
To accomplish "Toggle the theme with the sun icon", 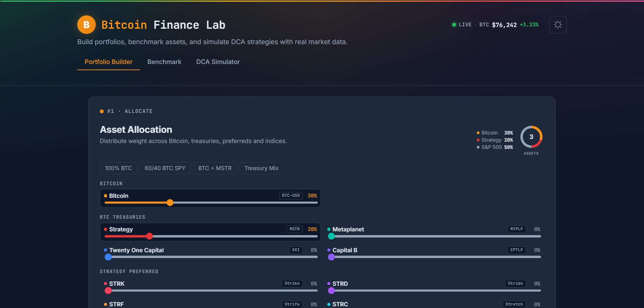I will [x=558, y=25].
